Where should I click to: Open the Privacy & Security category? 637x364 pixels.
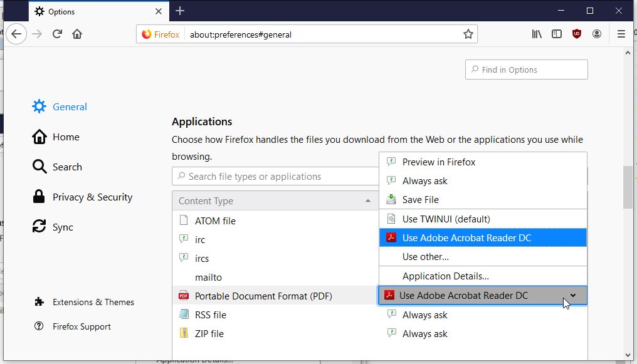point(83,197)
